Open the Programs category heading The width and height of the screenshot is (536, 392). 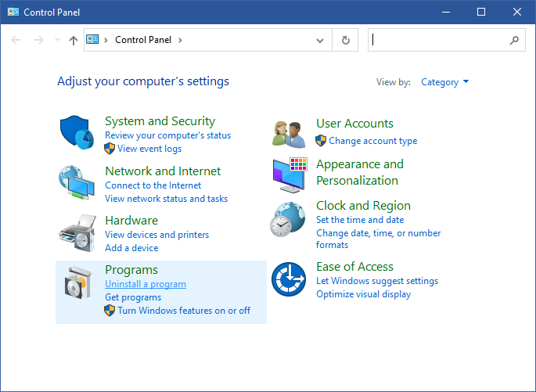[131, 270]
